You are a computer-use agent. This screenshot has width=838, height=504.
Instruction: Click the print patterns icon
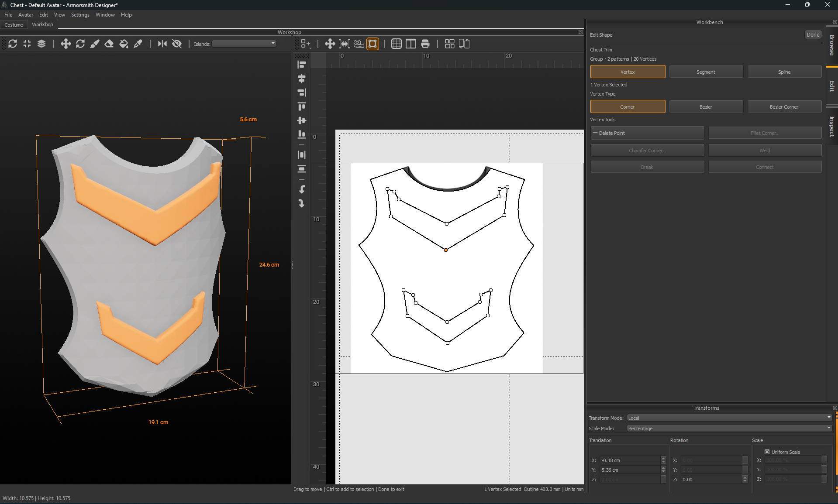tap(425, 44)
